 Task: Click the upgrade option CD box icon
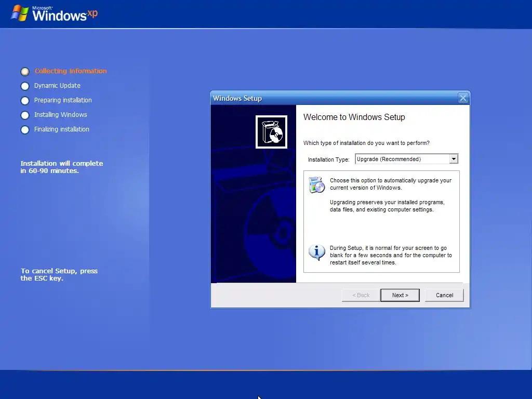[316, 184]
